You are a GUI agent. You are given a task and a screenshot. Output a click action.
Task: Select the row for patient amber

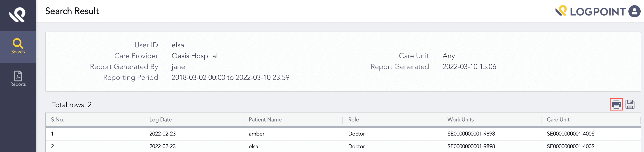257,134
